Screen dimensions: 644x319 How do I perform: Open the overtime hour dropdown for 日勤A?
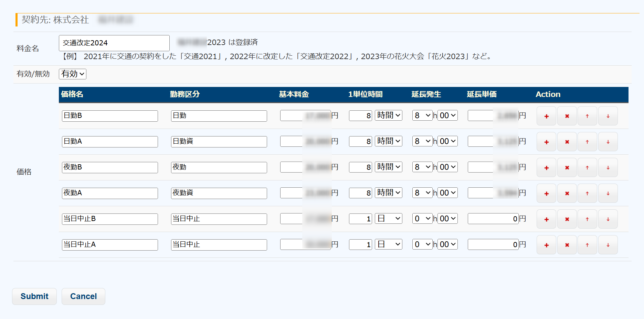[x=422, y=141]
